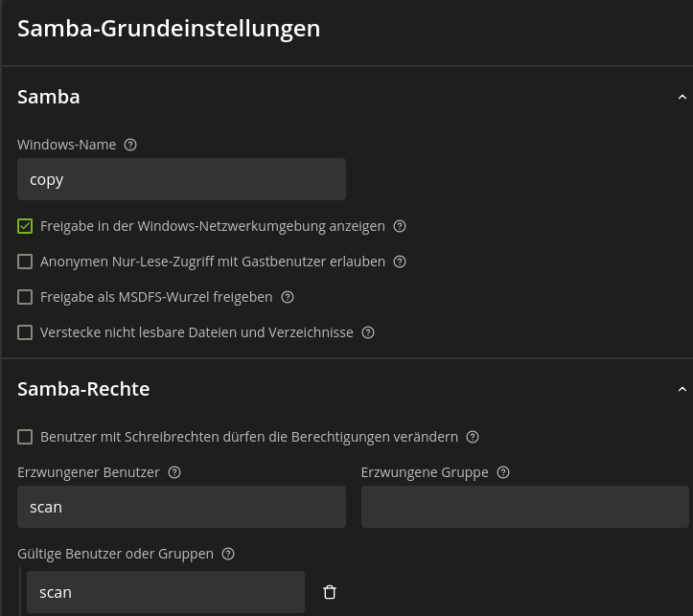Allow write users to change permissions checkbox
Viewport: 693px width, 616px height.
pyautogui.click(x=25, y=437)
